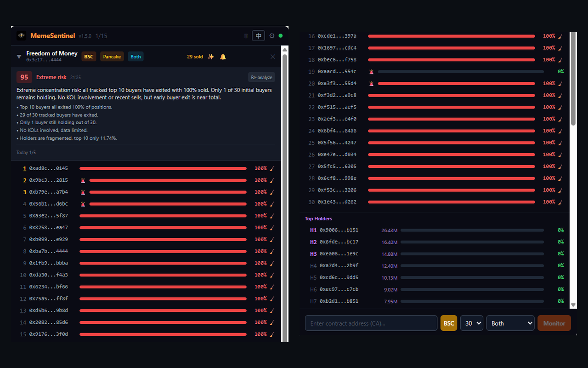Click the BSC tag on Freedom of Money

[x=89, y=57]
